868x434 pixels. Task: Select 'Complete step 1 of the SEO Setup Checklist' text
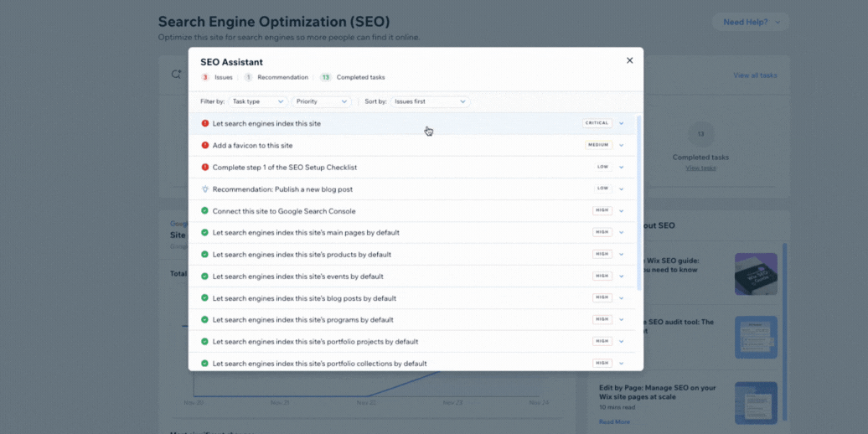283,168
